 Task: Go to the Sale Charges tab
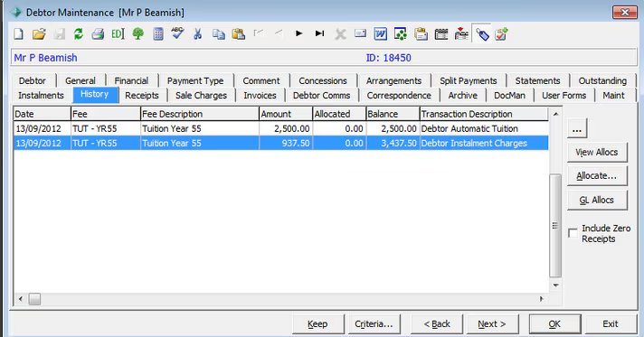tap(201, 95)
